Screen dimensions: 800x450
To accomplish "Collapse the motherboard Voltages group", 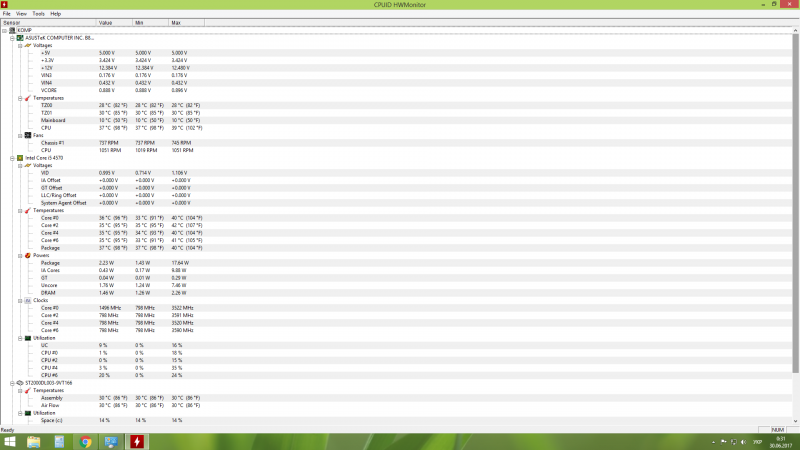I will click(19, 45).
